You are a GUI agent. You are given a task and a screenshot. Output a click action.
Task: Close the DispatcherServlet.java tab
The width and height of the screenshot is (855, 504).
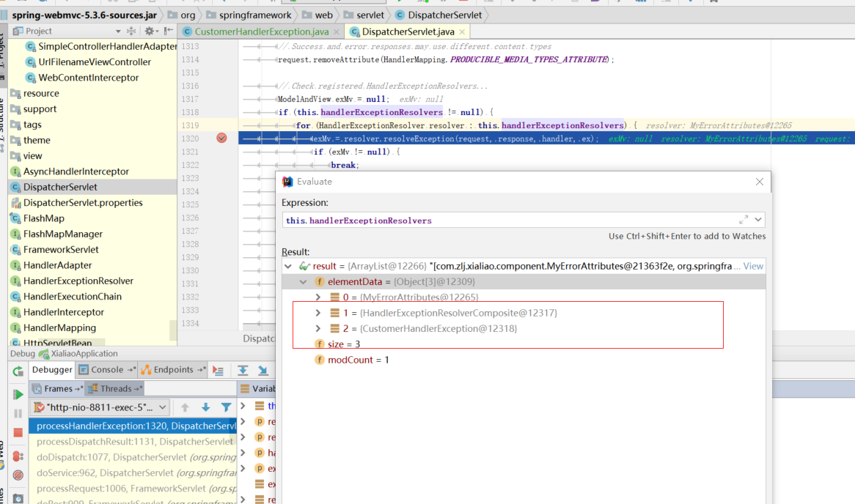pyautogui.click(x=462, y=31)
